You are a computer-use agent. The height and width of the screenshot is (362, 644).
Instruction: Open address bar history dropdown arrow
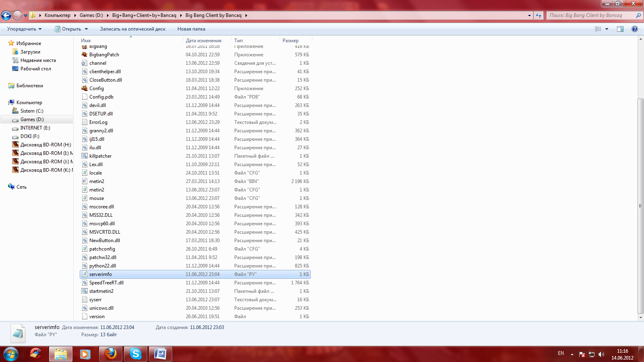[x=529, y=15]
